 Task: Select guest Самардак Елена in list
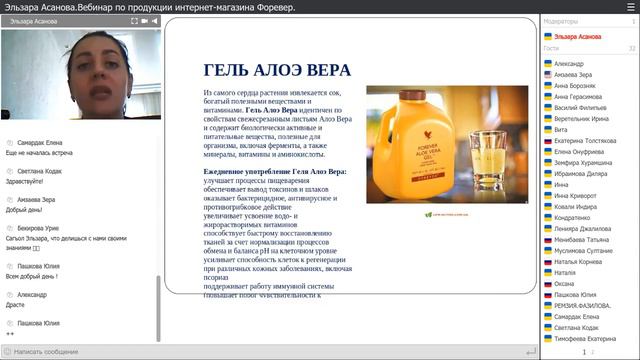(x=576, y=317)
